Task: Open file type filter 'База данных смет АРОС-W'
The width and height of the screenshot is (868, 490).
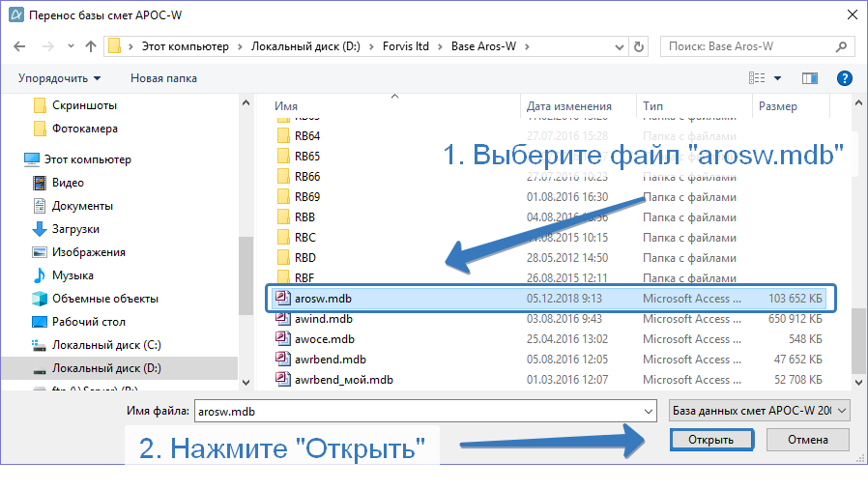Action: click(x=759, y=411)
